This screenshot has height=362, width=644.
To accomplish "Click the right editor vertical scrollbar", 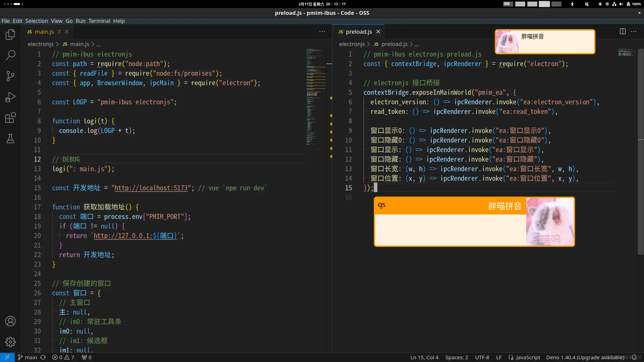I will 640,151.
